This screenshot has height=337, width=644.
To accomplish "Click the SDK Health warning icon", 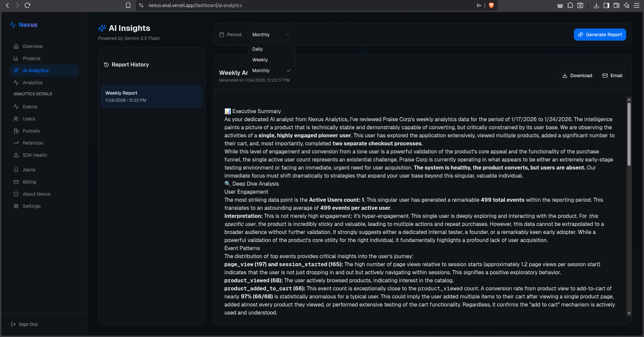I will point(16,155).
